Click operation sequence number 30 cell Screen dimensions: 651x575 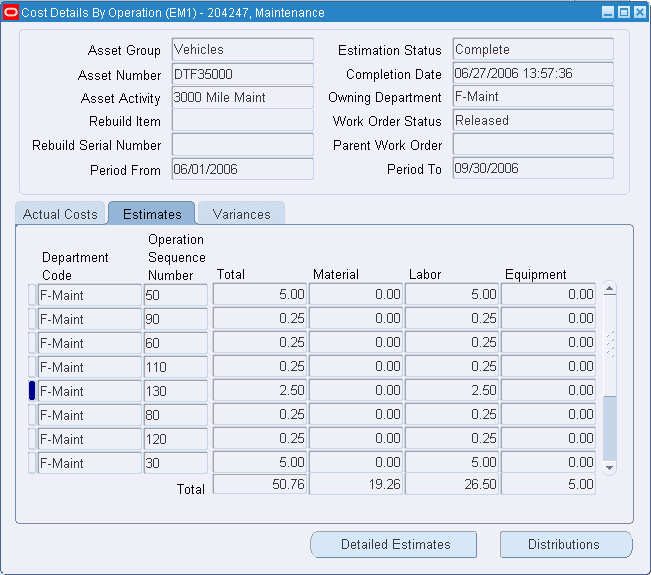click(176, 463)
